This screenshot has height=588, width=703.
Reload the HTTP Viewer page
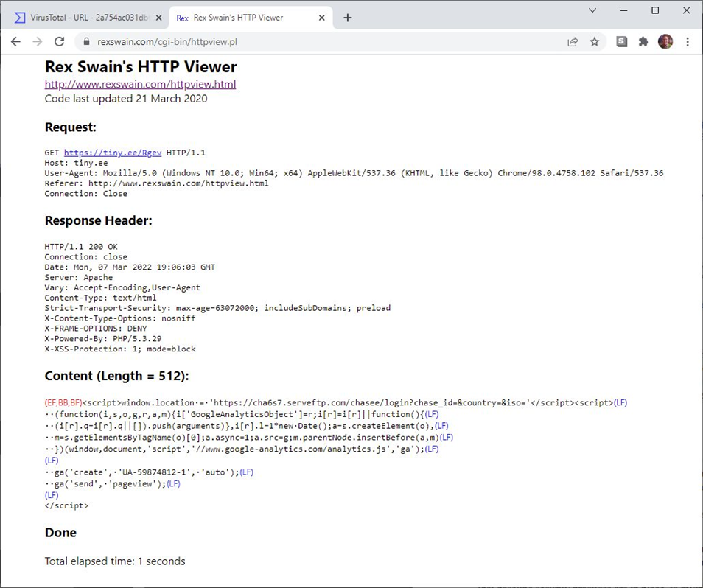(60, 42)
